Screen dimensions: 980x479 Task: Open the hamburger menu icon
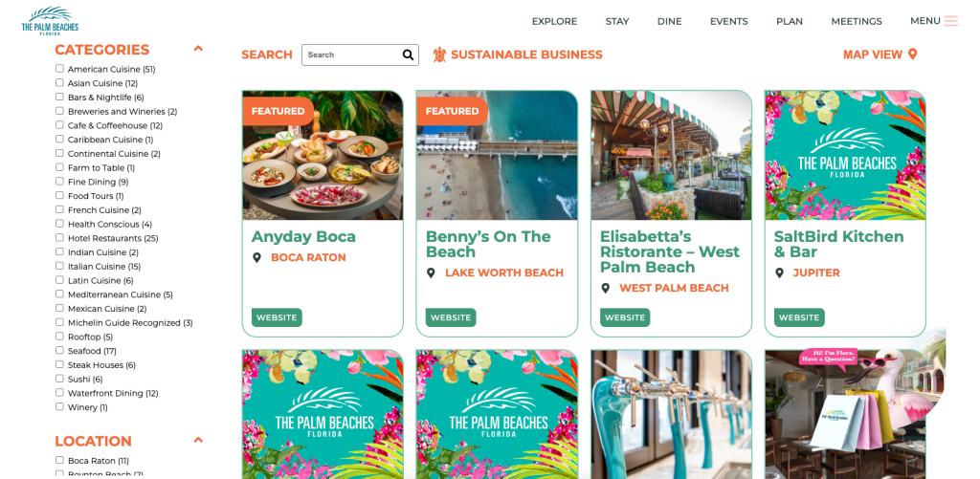950,21
